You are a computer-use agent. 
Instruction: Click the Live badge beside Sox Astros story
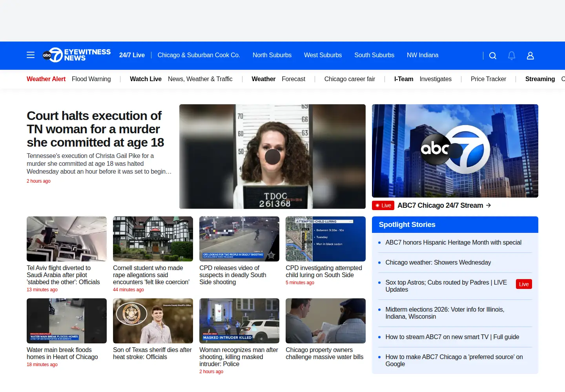point(524,284)
